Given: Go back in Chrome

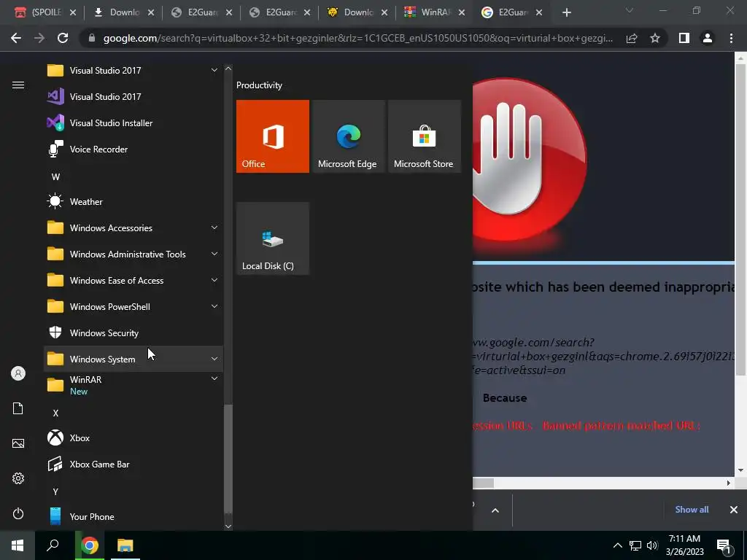Looking at the screenshot, I should click(x=16, y=38).
